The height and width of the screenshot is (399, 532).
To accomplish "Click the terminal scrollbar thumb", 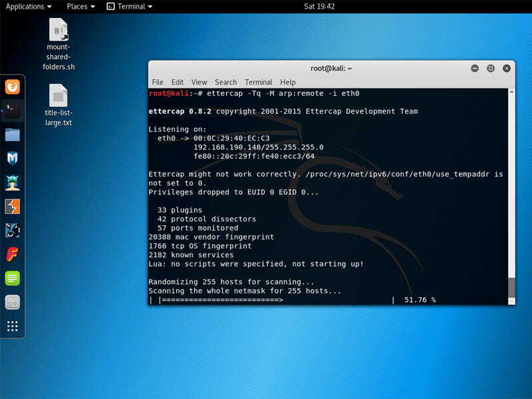I will 511,287.
